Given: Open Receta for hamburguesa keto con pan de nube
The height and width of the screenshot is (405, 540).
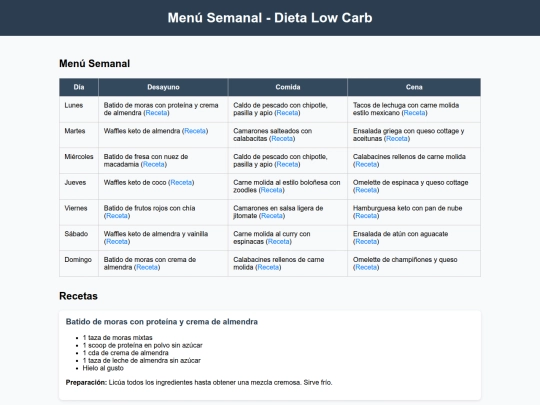Looking at the screenshot, I should click(366, 216).
